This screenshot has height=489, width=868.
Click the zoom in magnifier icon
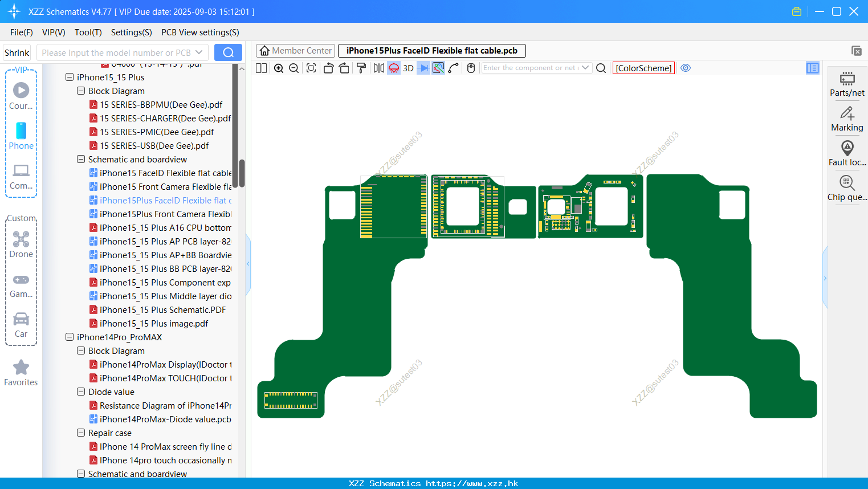[279, 68]
